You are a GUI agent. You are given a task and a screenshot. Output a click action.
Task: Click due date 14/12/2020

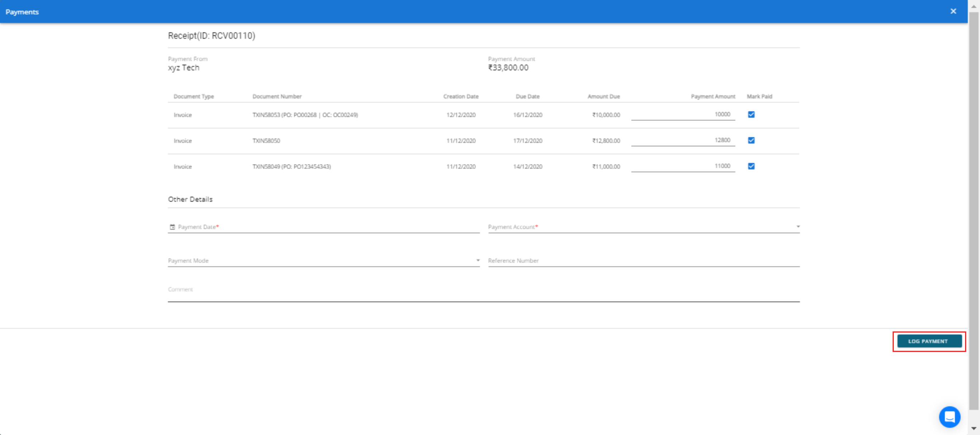528,167
